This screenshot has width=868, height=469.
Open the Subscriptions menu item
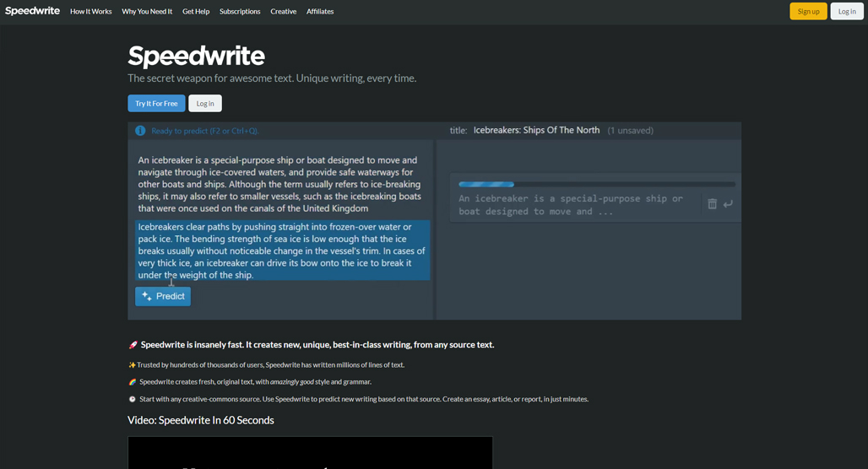[240, 12]
